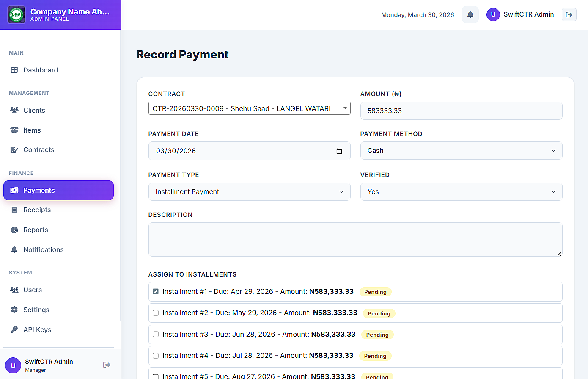
Task: Click the Settings gear icon
Action: click(14, 310)
